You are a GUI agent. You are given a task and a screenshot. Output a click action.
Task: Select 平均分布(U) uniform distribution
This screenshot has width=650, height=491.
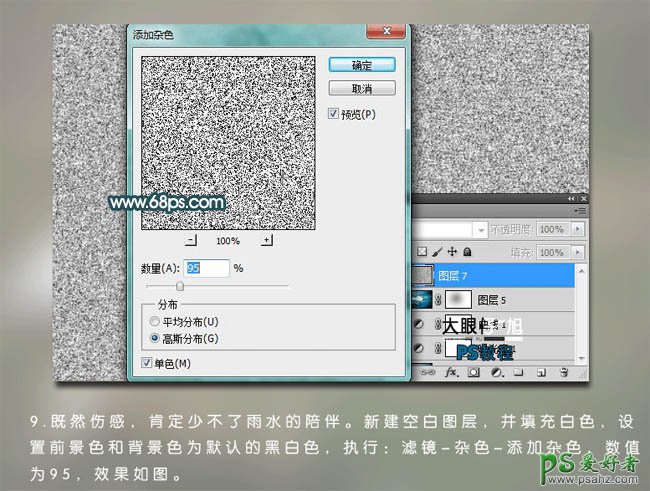(153, 322)
